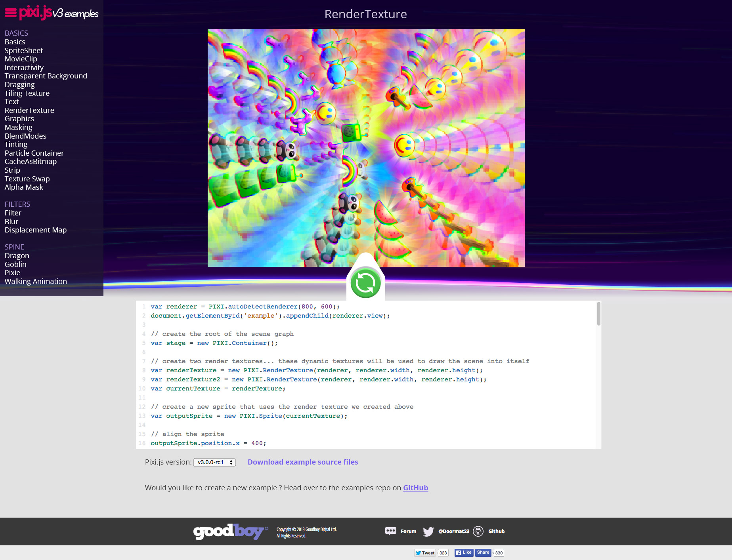Select the RenderTexture example in sidebar
The width and height of the screenshot is (732, 560).
[x=29, y=110]
